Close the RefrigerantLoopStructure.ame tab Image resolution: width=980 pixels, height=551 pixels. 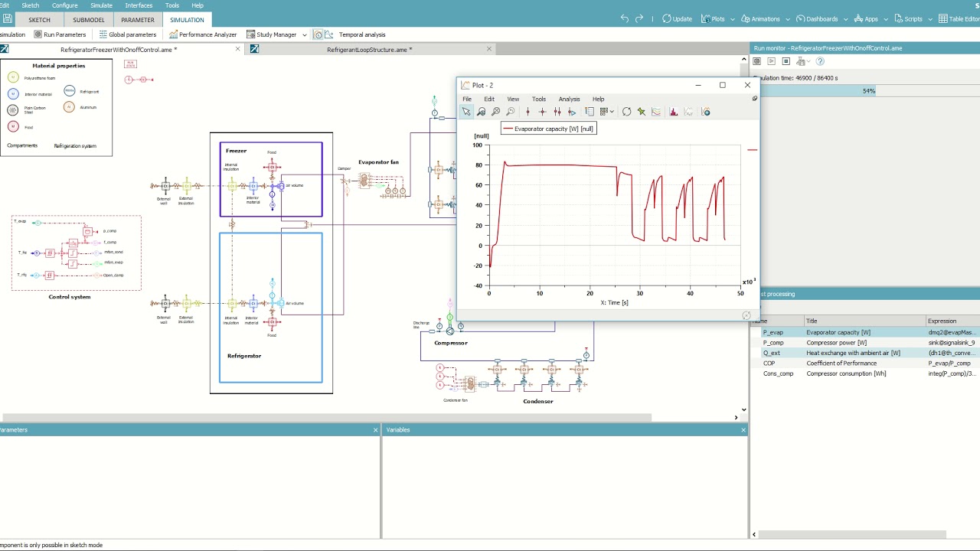489,49
